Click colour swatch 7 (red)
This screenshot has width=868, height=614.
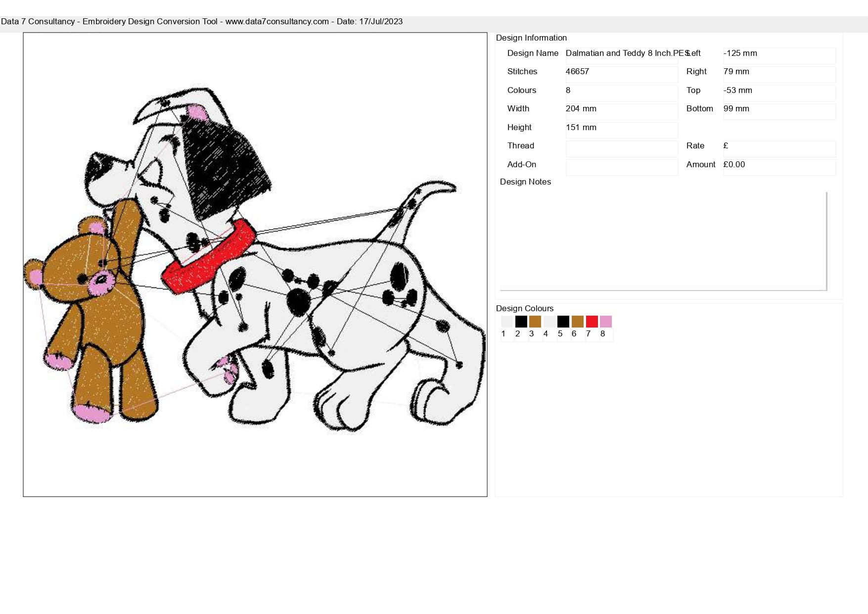coord(592,322)
